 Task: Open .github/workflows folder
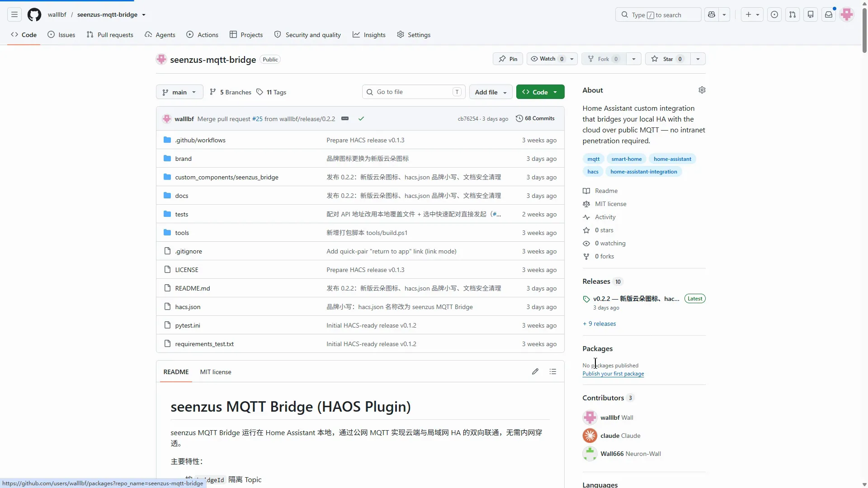(x=200, y=140)
